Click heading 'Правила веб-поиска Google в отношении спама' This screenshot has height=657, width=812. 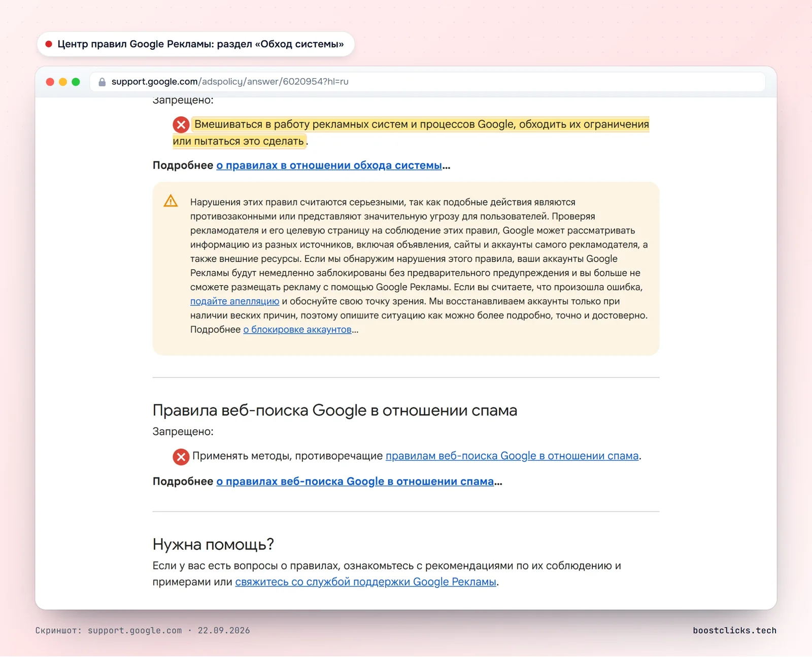click(335, 410)
